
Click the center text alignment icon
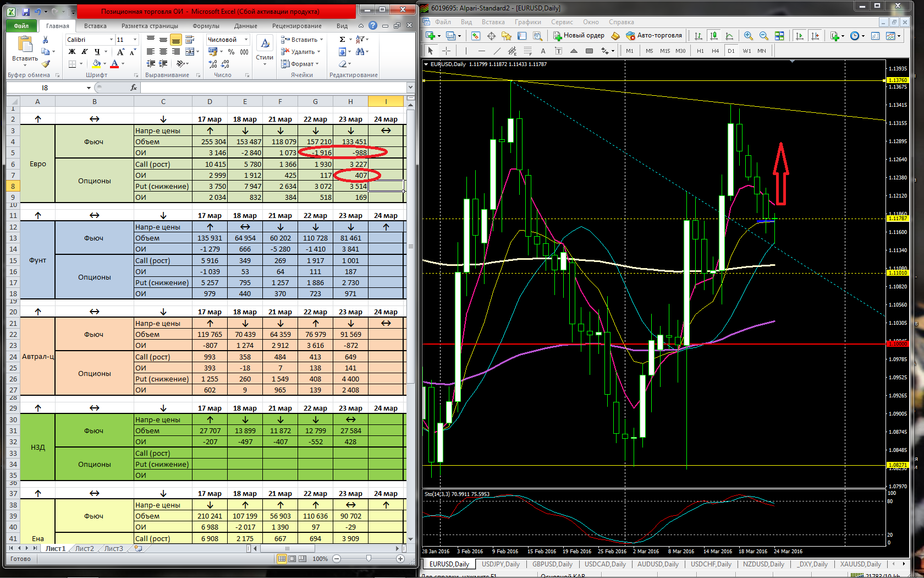[163, 52]
